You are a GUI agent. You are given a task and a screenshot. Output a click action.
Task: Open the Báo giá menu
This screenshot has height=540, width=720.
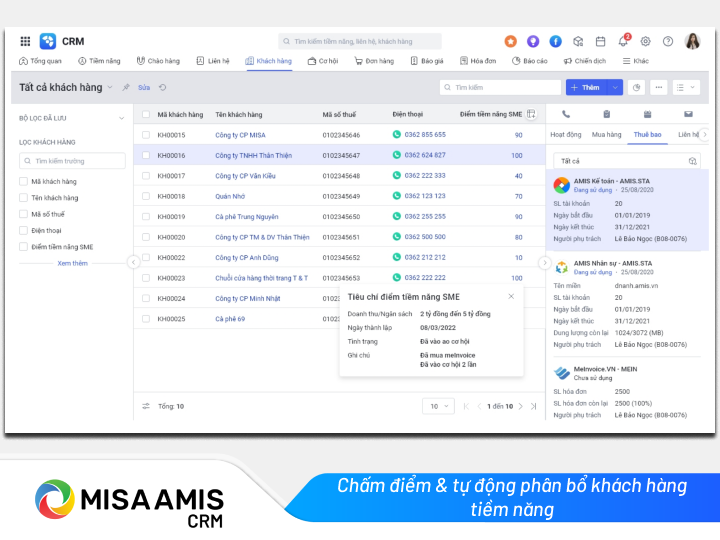tap(427, 61)
